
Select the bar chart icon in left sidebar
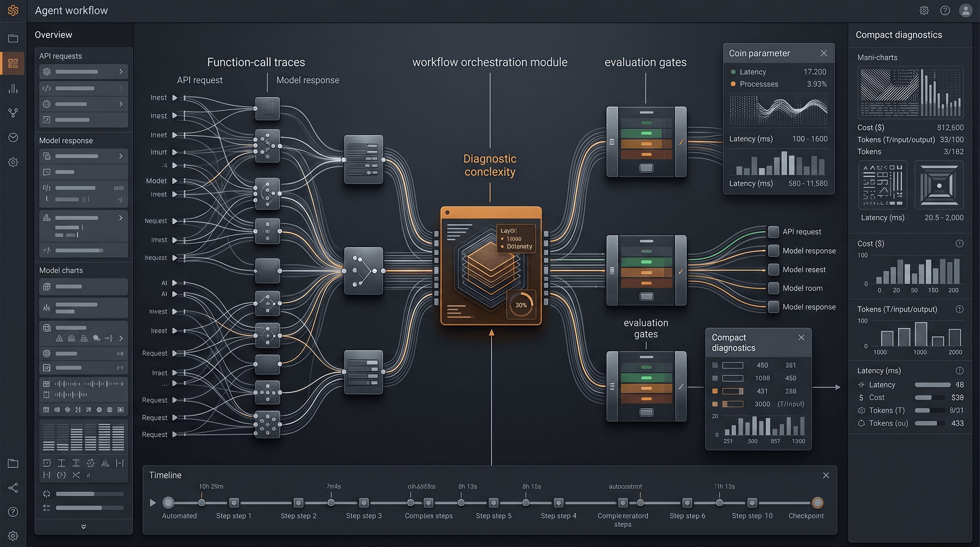[13, 88]
